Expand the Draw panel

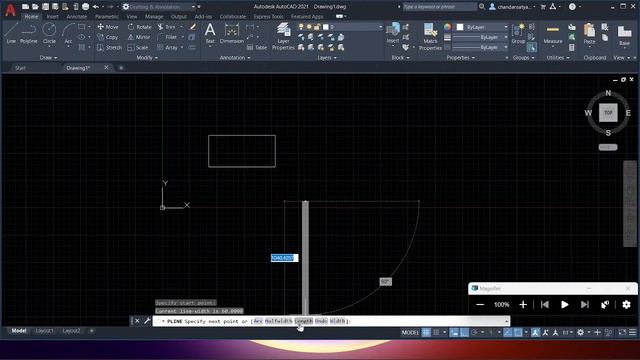pos(48,58)
